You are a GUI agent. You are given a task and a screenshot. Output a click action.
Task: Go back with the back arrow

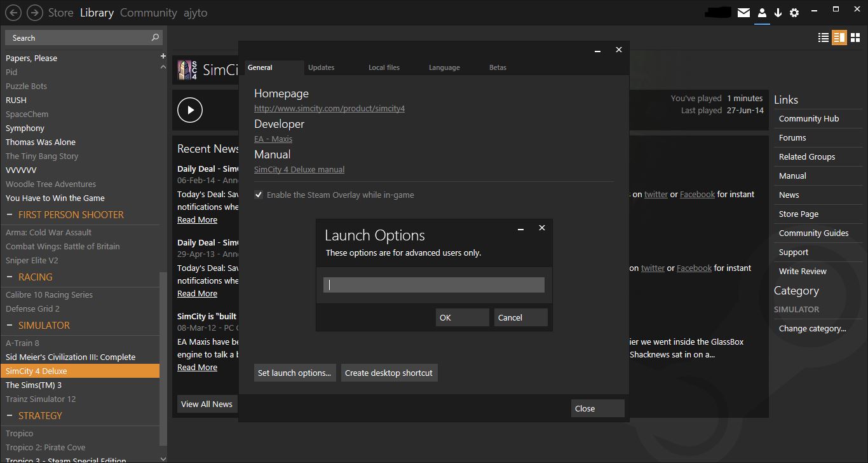pos(13,12)
